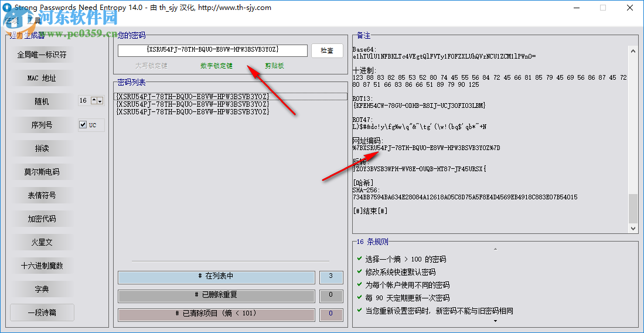Click the 拼读 generator button

(42, 148)
